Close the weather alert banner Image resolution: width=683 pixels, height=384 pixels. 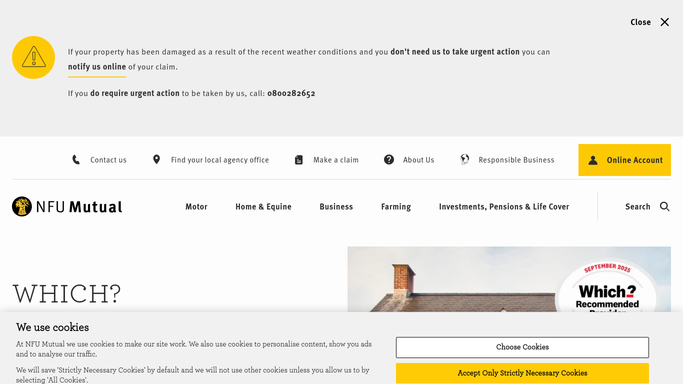pos(649,22)
